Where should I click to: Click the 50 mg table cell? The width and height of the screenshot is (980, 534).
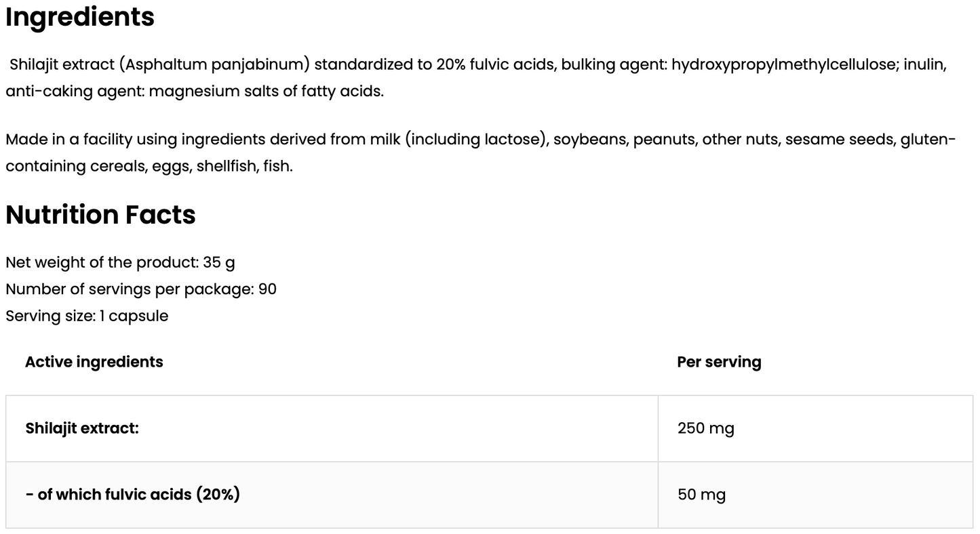click(701, 495)
